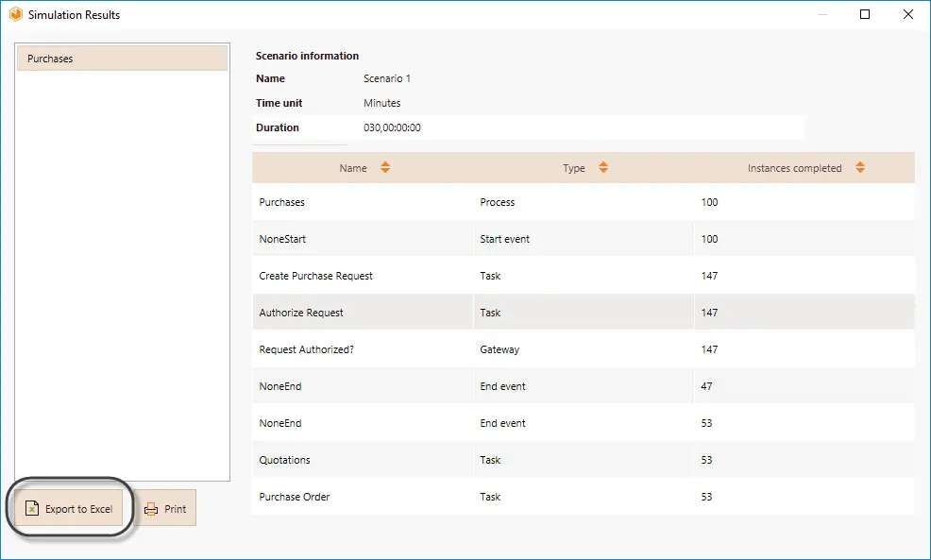Click the Minutes time unit value
The width and height of the screenshot is (931, 560).
(x=381, y=103)
